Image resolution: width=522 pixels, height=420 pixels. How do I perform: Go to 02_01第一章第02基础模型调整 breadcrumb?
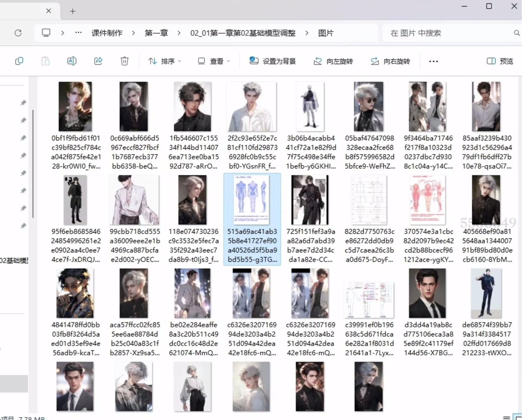(243, 33)
